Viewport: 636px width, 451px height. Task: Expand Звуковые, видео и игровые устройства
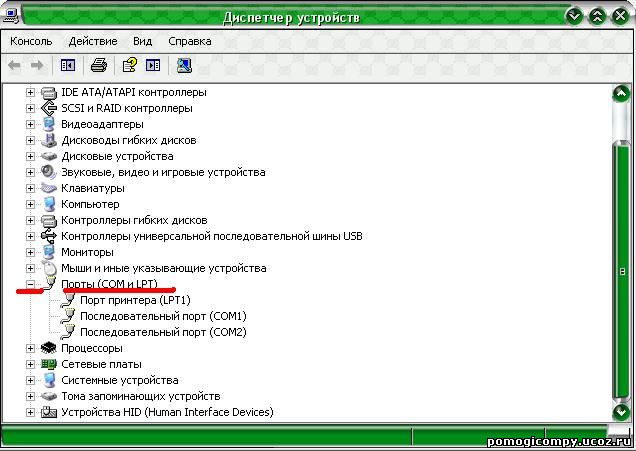tap(30, 172)
